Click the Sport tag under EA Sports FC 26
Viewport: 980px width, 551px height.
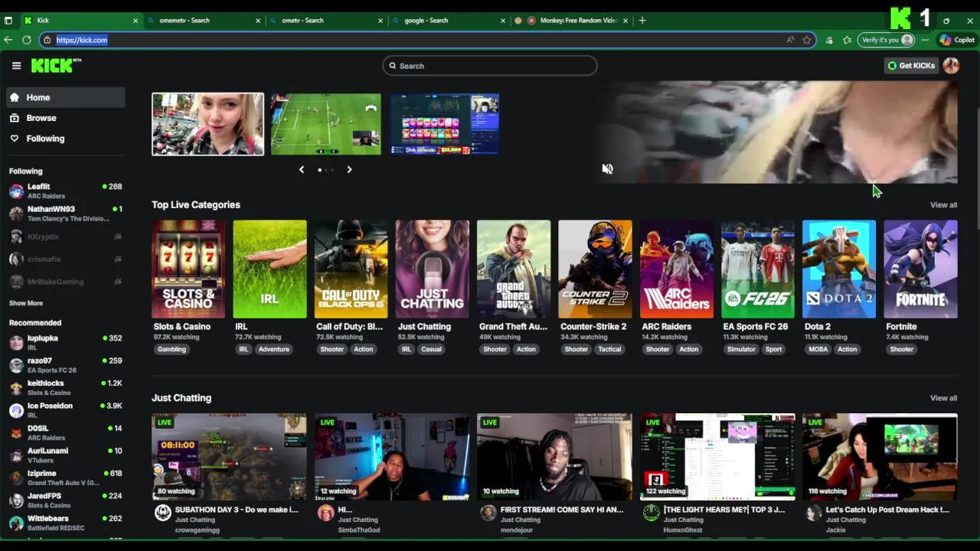(x=773, y=349)
